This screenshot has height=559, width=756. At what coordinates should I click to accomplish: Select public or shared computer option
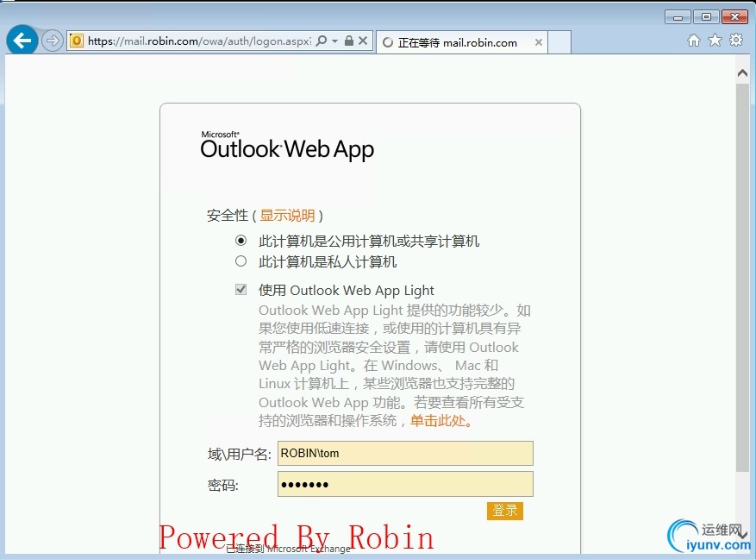point(241,240)
